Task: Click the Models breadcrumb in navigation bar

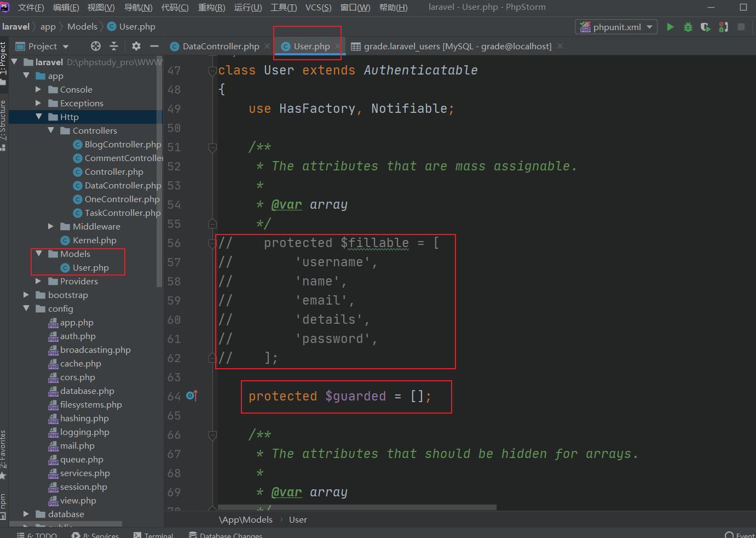Action: [x=82, y=26]
